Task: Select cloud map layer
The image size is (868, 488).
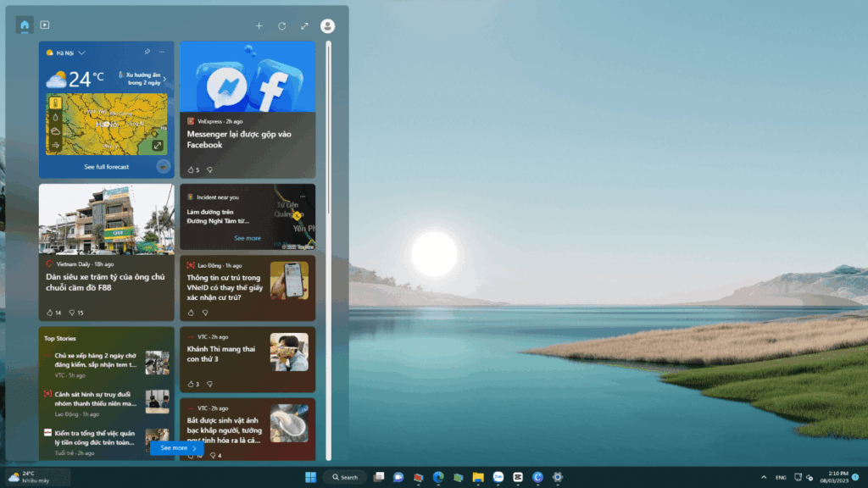Action: (x=55, y=131)
